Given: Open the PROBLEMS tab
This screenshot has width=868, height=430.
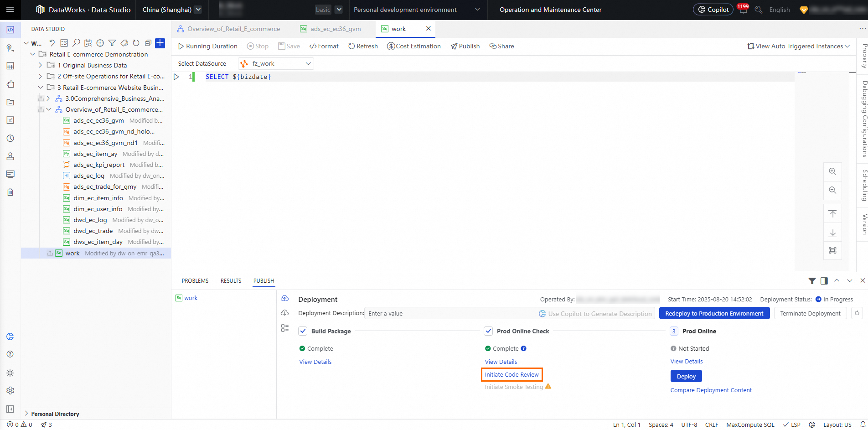Looking at the screenshot, I should coord(195,281).
